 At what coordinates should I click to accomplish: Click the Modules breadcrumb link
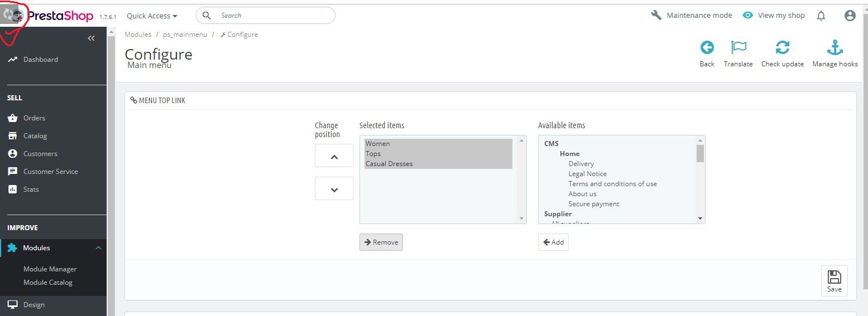coord(138,35)
